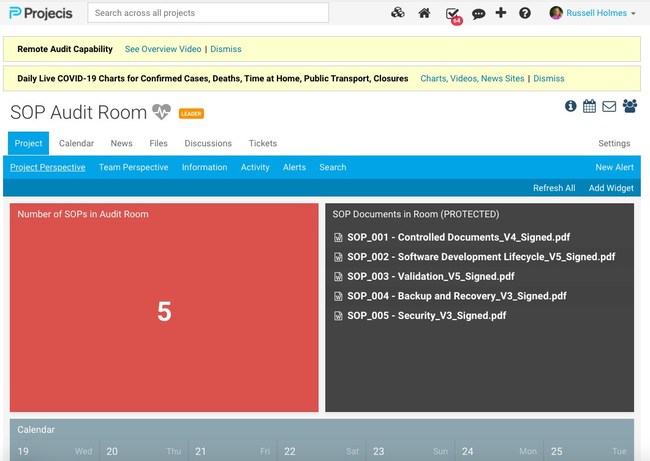This screenshot has height=461, width=650.
Task: Click Refresh All widgets
Action: [554, 188]
